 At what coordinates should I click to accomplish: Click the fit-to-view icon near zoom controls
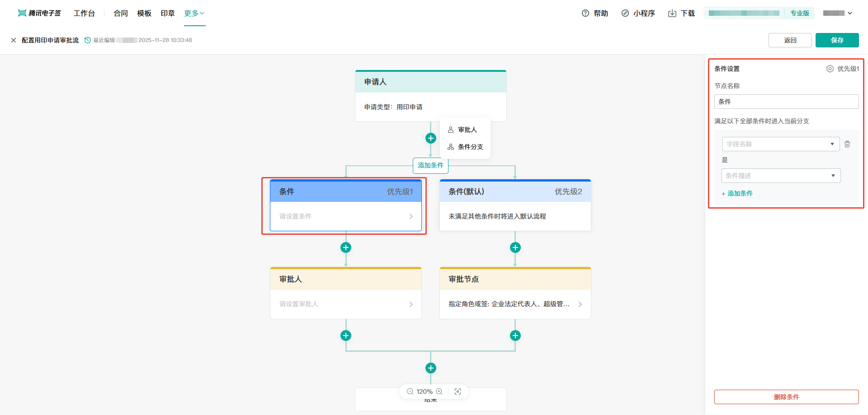coord(458,391)
